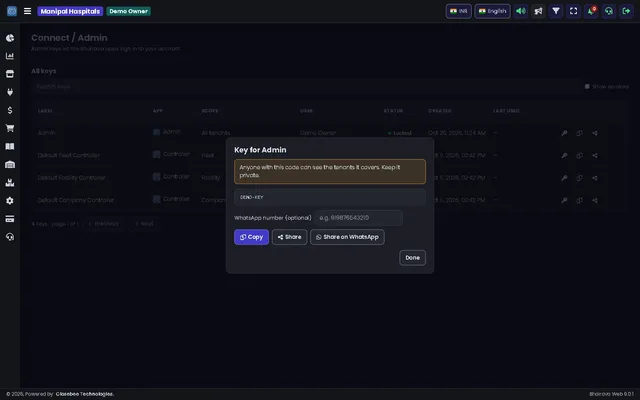Screen dimensions: 640x400
Task: Open the plug connector sidebar icon
Action: (10, 92)
